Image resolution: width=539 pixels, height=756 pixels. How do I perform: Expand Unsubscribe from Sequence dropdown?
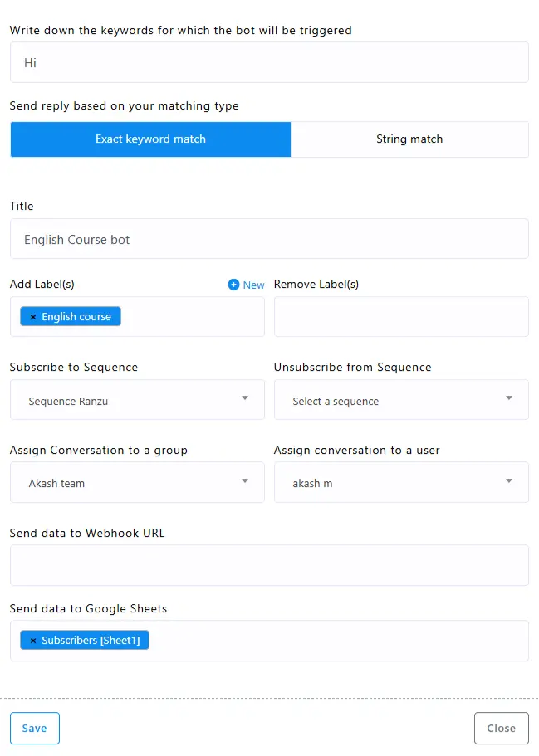[x=401, y=400]
